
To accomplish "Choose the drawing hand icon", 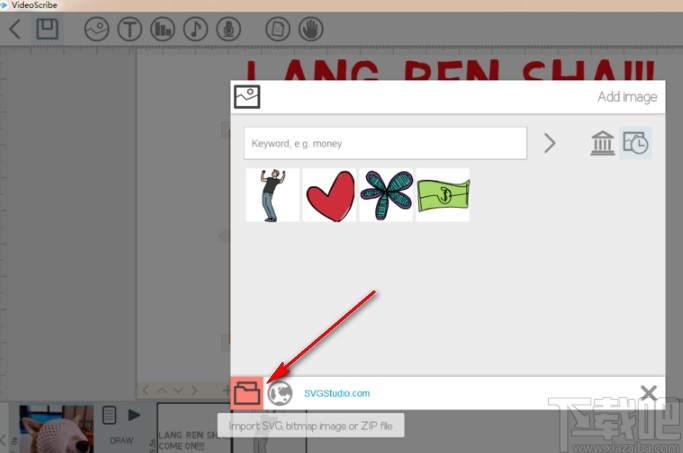I will click(311, 29).
